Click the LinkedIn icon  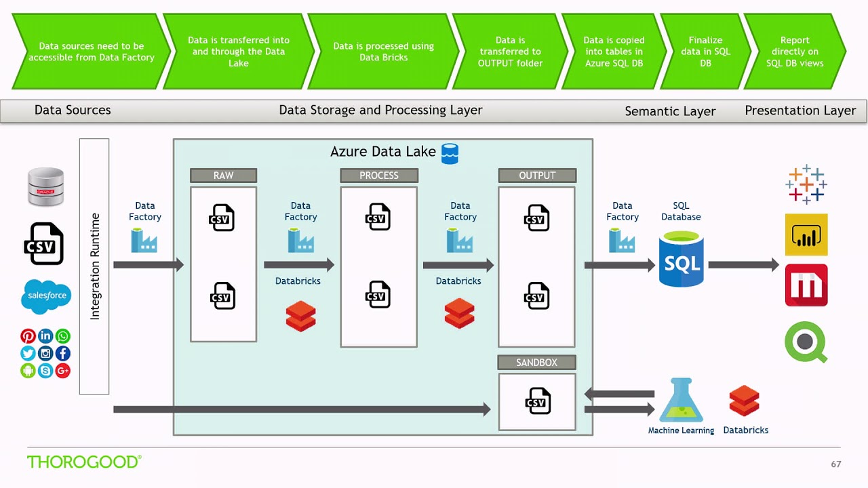pos(45,335)
